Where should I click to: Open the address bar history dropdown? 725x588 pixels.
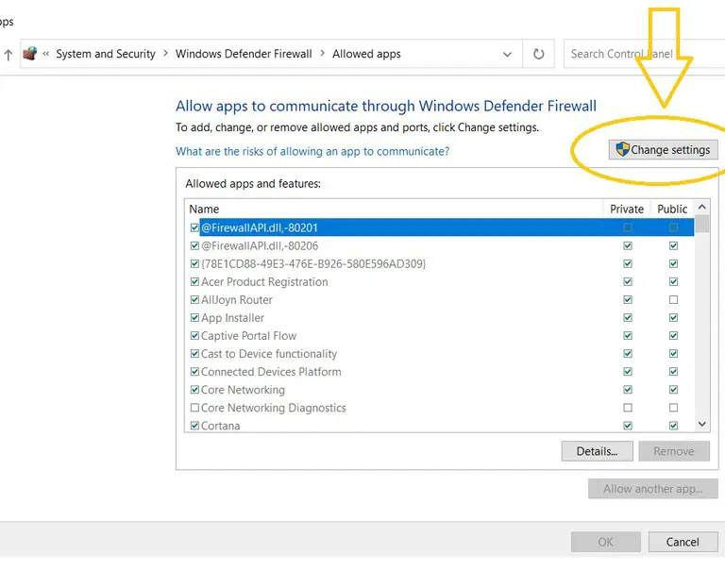coord(507,54)
